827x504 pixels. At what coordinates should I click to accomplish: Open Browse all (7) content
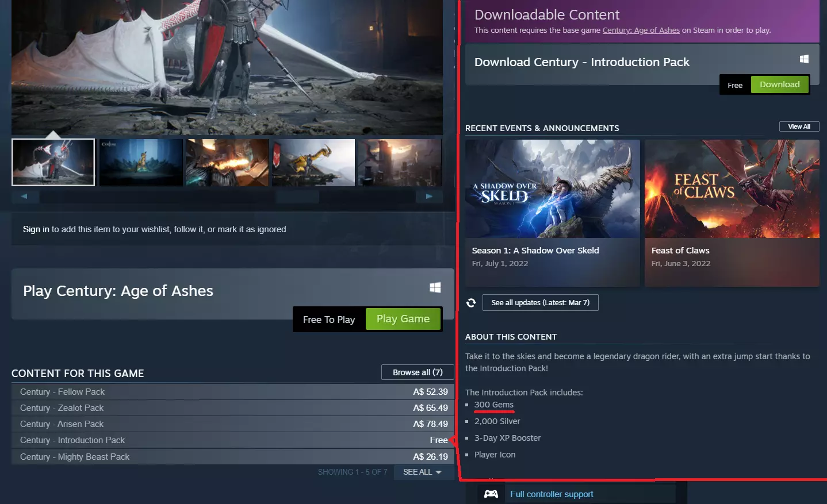click(x=418, y=372)
